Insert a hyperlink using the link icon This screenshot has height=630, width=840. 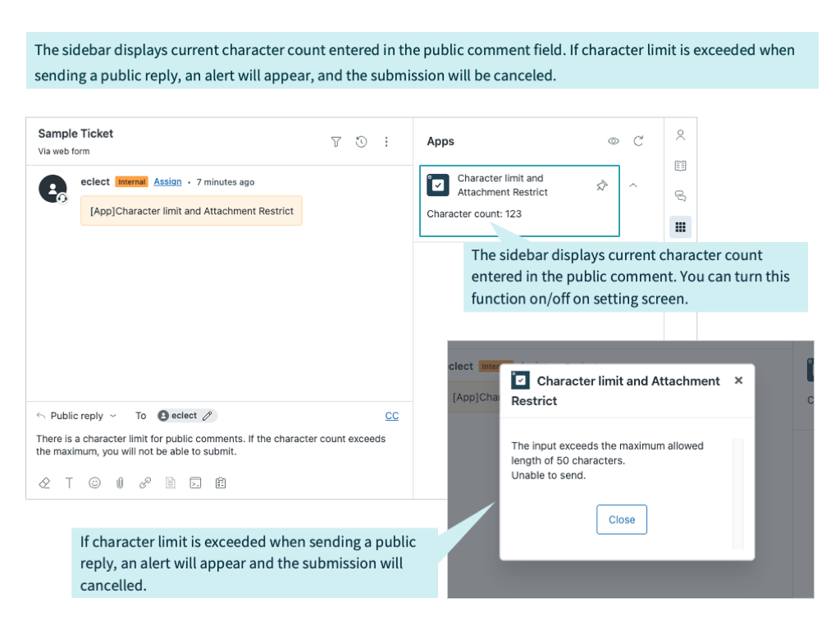(145, 482)
